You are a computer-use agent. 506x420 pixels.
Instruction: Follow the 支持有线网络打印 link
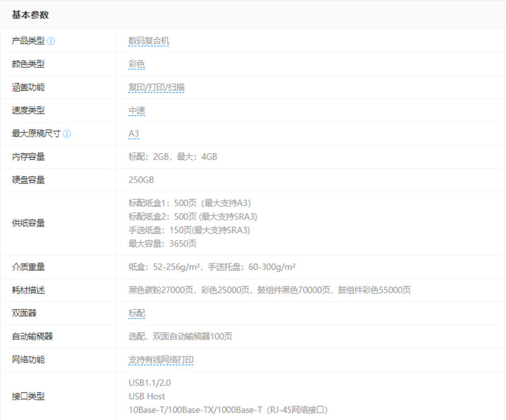(x=161, y=360)
